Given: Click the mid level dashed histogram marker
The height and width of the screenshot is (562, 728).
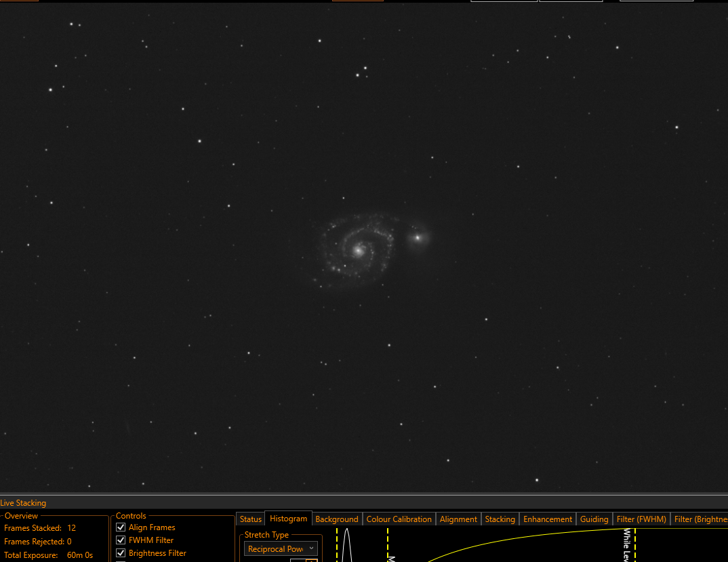Looking at the screenshot, I should point(388,545).
